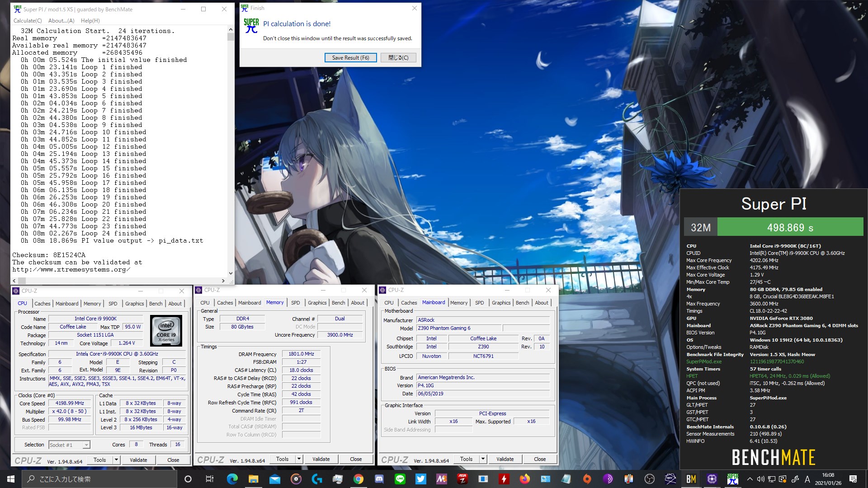Open OBS Studio from taskbar

649,479
